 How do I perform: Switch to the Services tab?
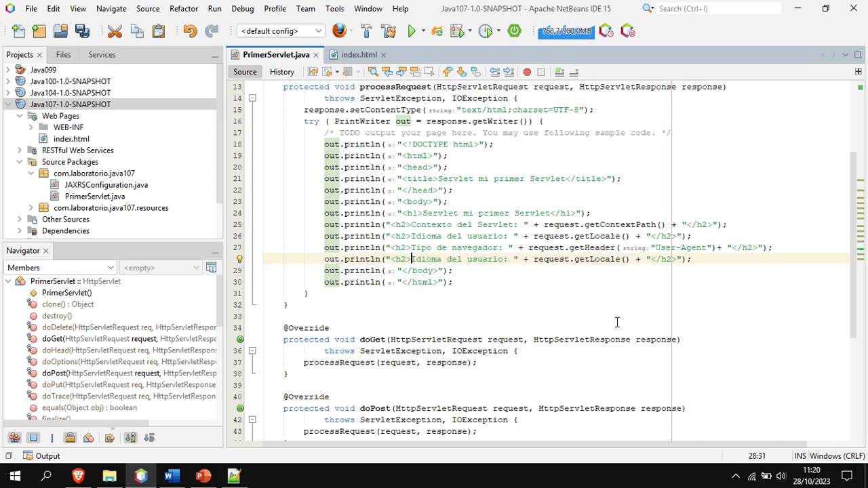(x=102, y=55)
